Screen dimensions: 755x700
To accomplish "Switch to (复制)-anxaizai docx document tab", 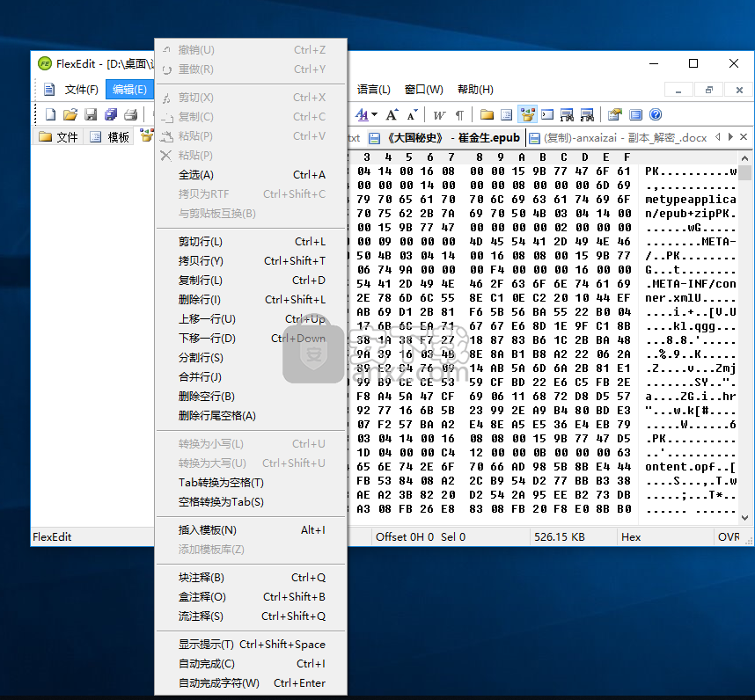I will (619, 138).
